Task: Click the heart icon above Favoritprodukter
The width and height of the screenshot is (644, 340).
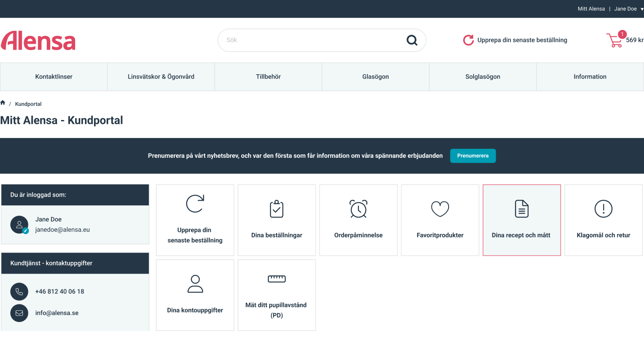Action: coord(440,209)
